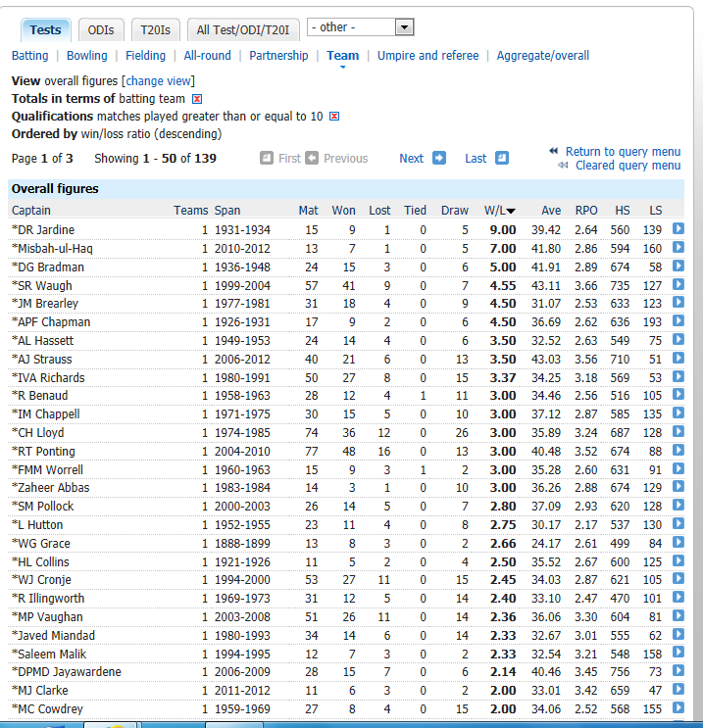This screenshot has height=728, width=703.
Task: Sort by the HS column header
Action: (x=623, y=211)
